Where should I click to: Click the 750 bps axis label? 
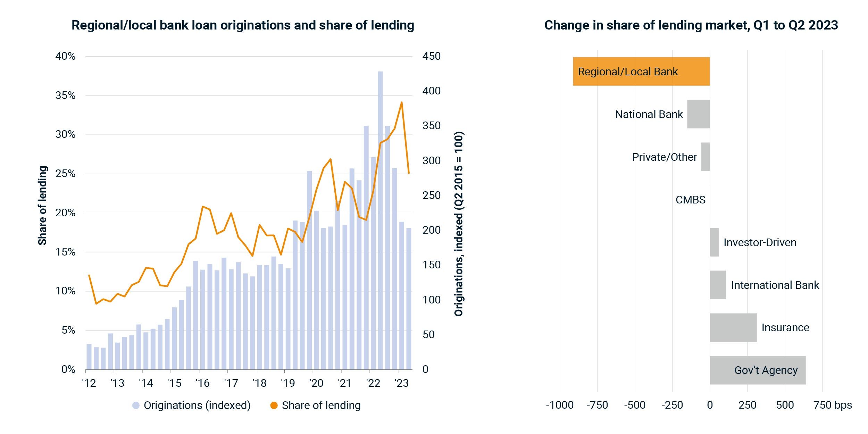pos(833,405)
